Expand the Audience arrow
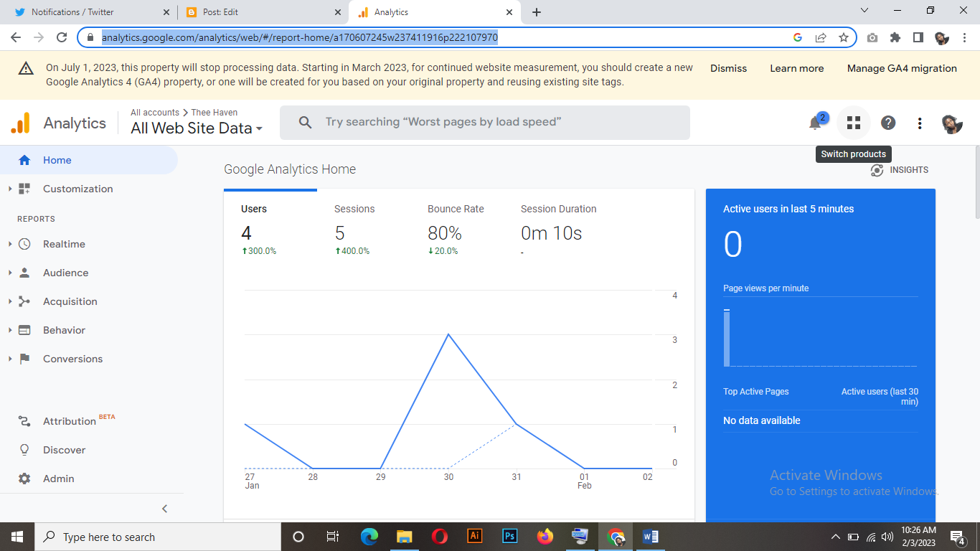Image resolution: width=980 pixels, height=551 pixels. point(9,273)
